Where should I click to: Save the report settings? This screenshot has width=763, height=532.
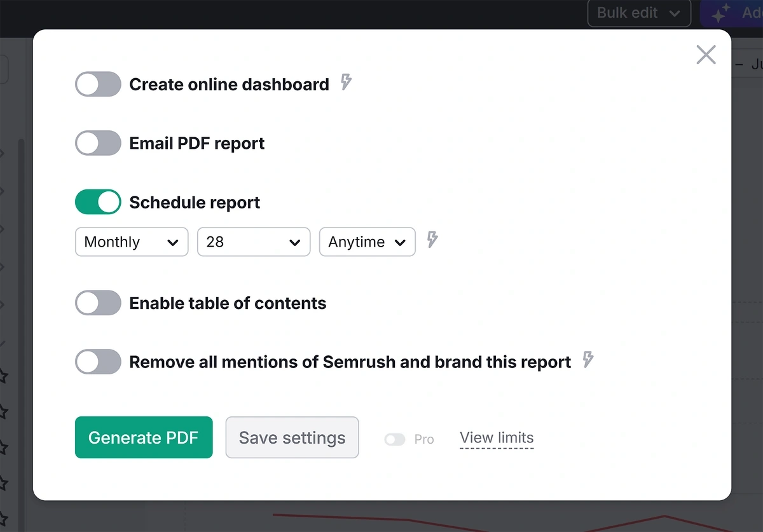pos(292,437)
